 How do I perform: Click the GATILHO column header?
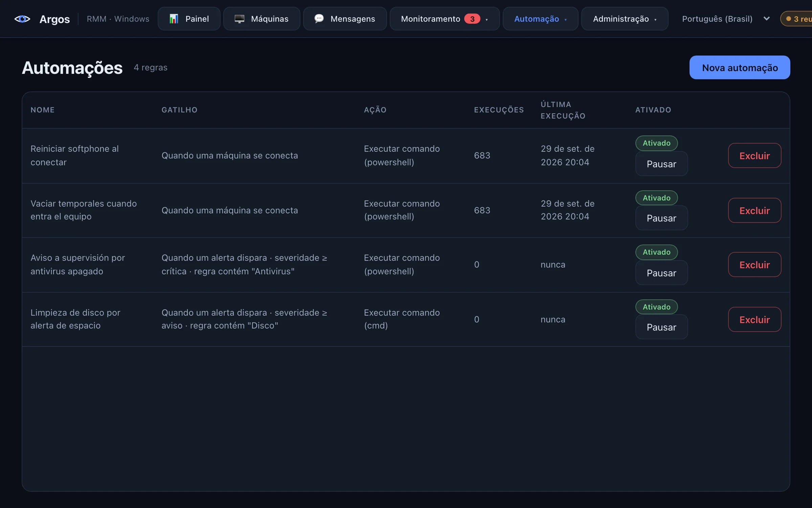click(x=179, y=110)
